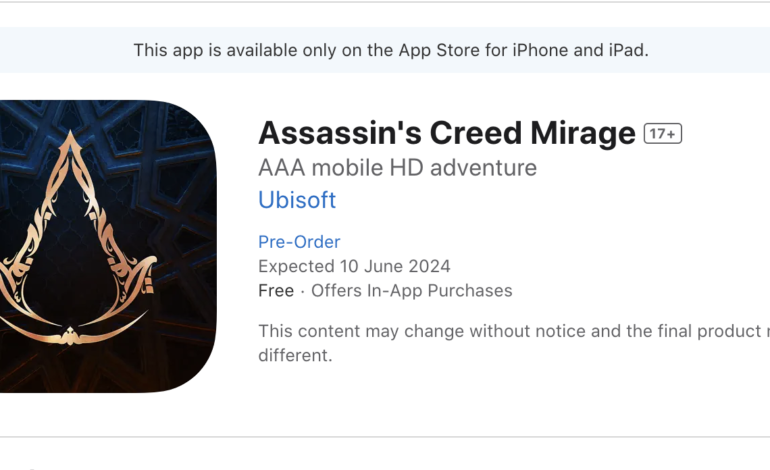This screenshot has width=770, height=470.
Task: Click the App Store availability banner message
Action: (x=391, y=50)
